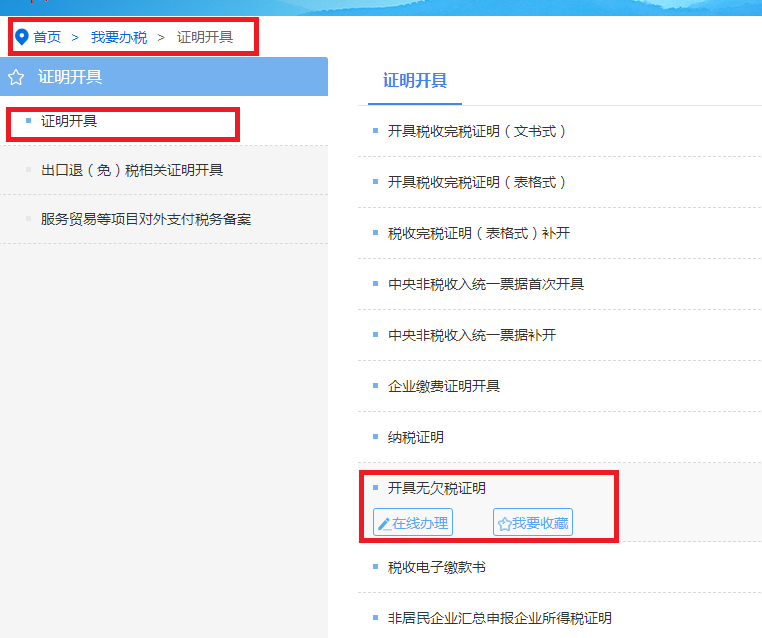Open 非居民企业汇总申报企业所得税证明
The width and height of the screenshot is (762, 638).
pyautogui.click(x=500, y=618)
